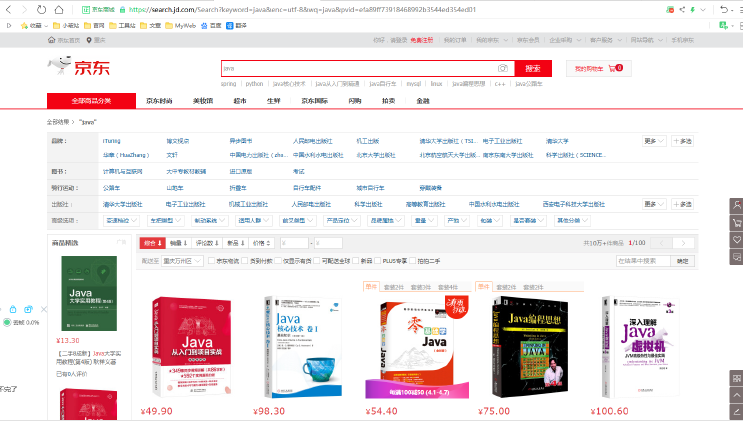The width and height of the screenshot is (743, 422).
Task: Click the right sidebar user profile icon
Action: [736, 204]
